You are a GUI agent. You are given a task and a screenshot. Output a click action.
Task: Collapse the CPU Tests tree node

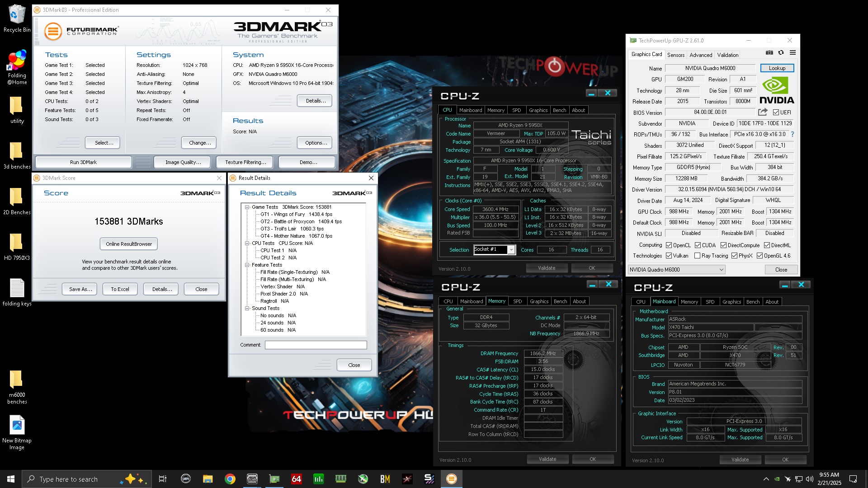pos(247,244)
